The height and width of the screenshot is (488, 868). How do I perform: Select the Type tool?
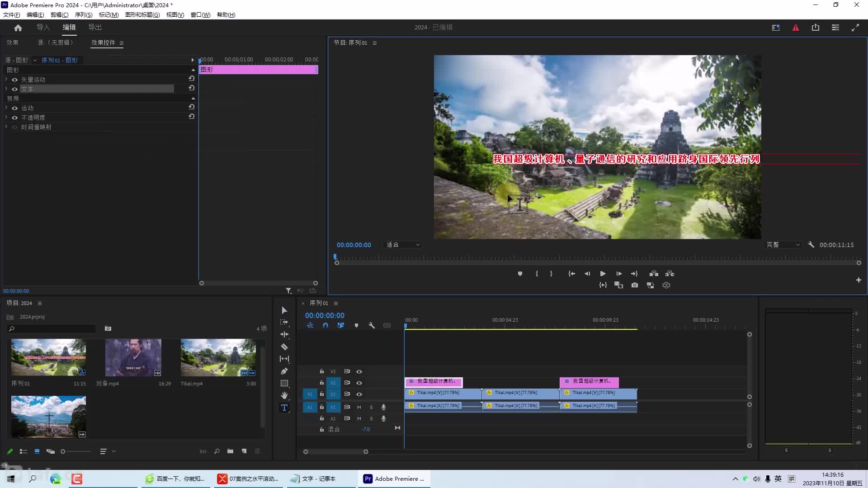click(284, 408)
